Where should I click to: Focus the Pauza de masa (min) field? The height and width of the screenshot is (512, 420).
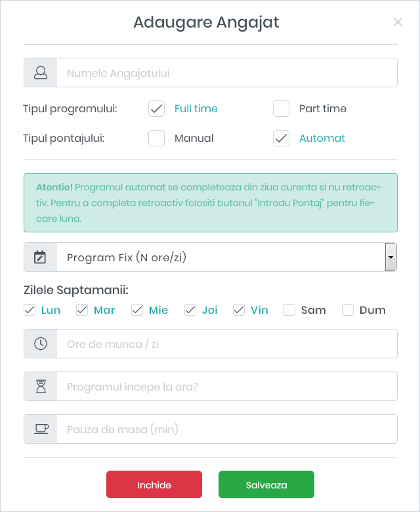[226, 429]
